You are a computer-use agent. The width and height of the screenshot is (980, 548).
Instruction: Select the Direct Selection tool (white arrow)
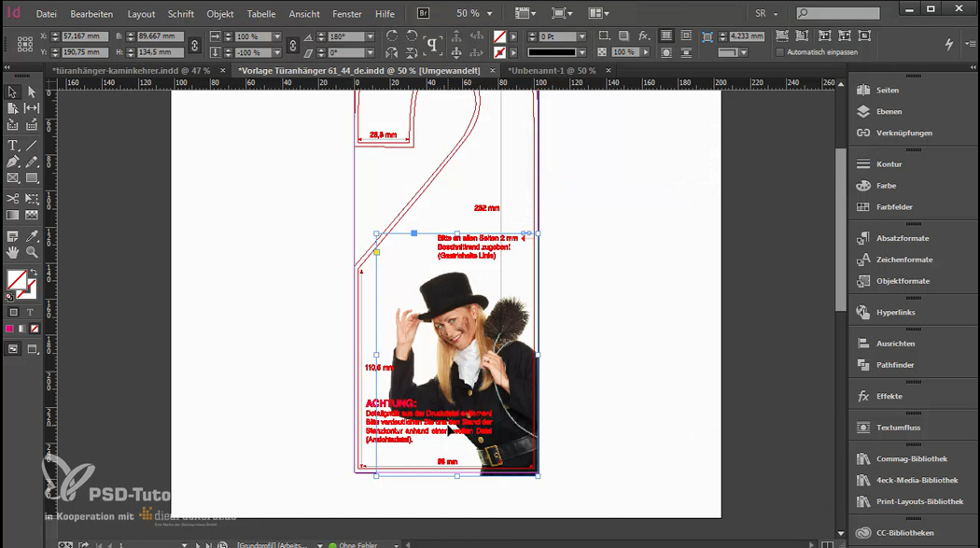pyautogui.click(x=31, y=91)
